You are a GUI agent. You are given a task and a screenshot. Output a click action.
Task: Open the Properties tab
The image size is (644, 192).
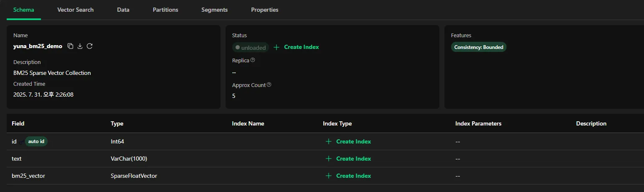(265, 10)
